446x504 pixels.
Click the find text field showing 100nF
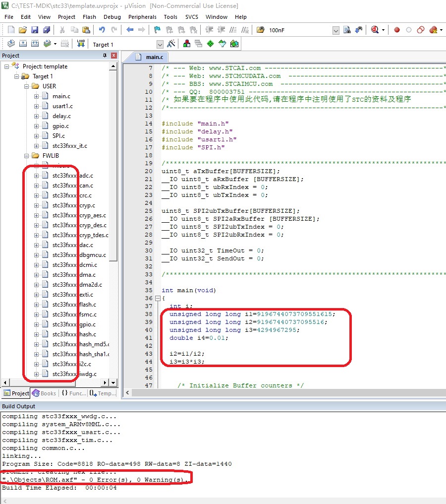(300, 30)
